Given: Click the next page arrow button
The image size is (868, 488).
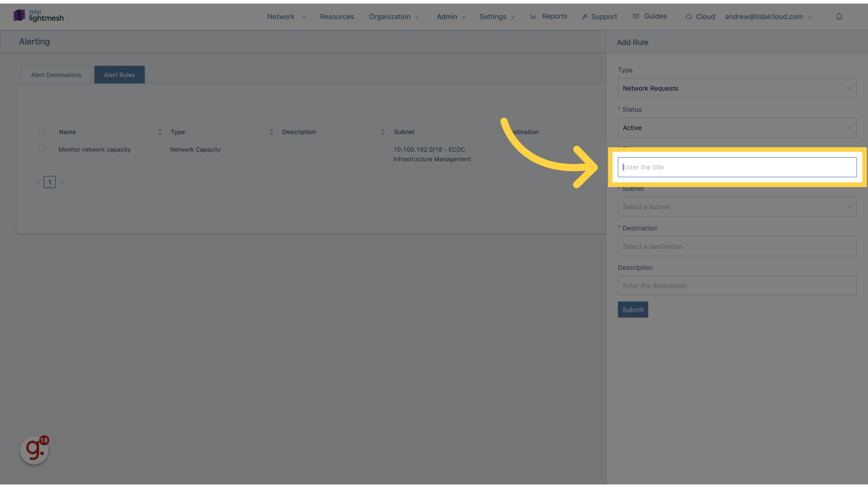Looking at the screenshot, I should tap(61, 182).
